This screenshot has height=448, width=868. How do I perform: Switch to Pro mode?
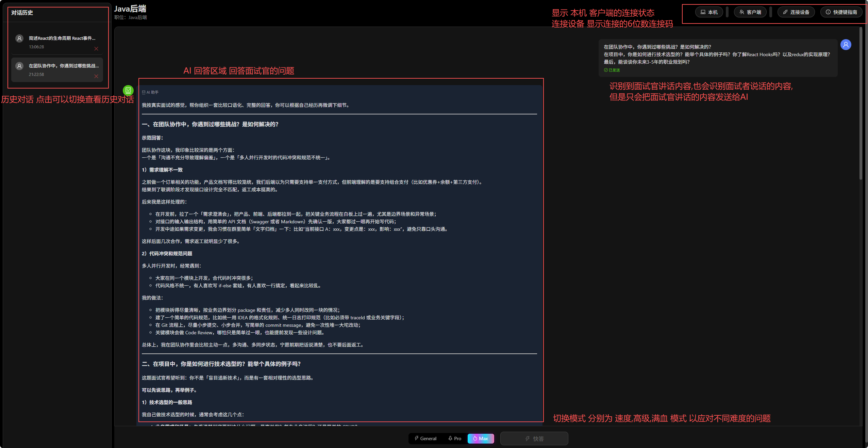coord(455,438)
